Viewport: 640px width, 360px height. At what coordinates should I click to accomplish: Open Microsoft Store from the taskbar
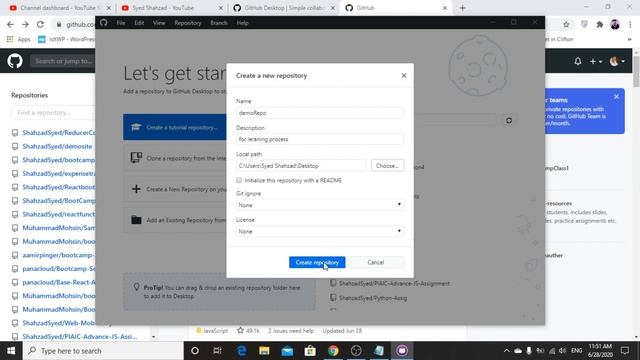[310, 351]
